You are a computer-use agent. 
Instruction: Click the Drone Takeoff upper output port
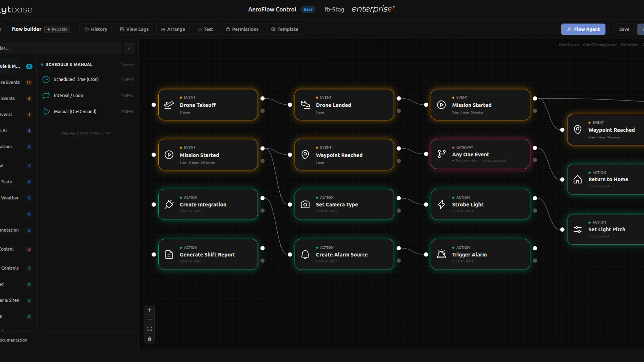(263, 99)
